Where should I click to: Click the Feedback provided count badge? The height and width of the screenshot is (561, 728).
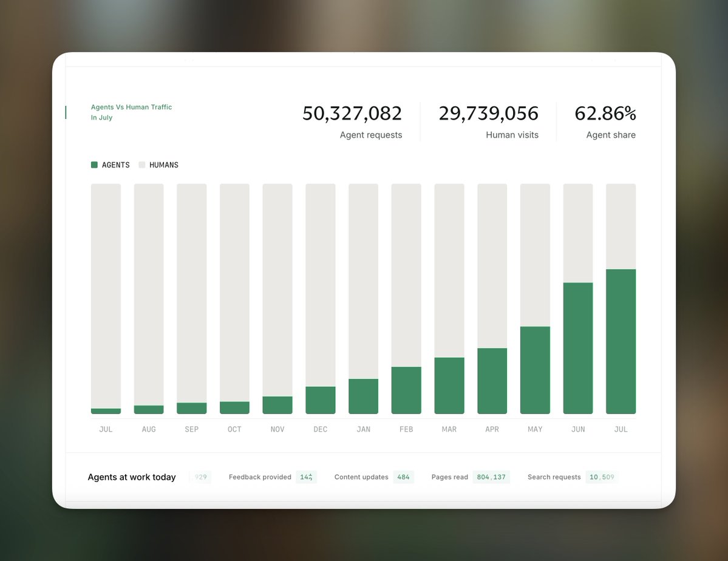(x=307, y=477)
